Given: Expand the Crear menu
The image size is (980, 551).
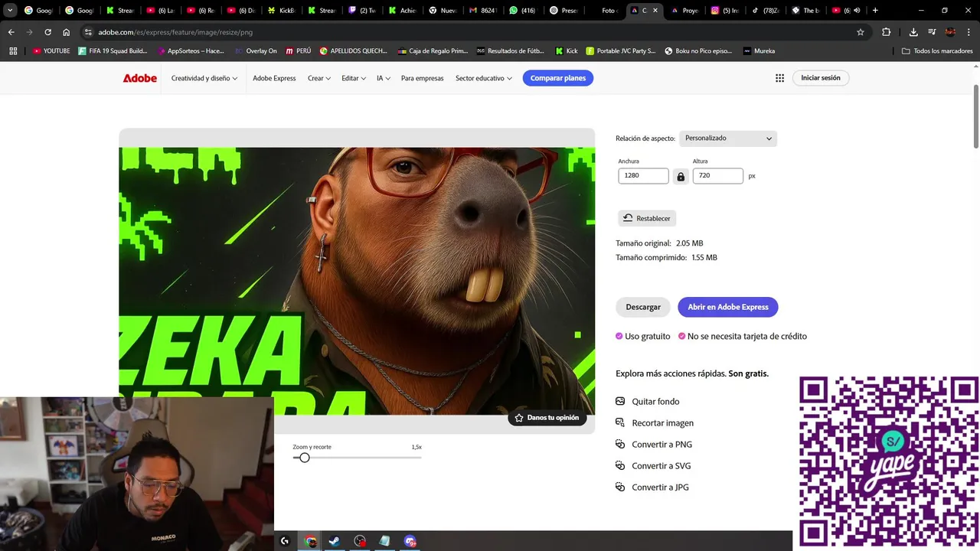Looking at the screenshot, I should (x=319, y=78).
